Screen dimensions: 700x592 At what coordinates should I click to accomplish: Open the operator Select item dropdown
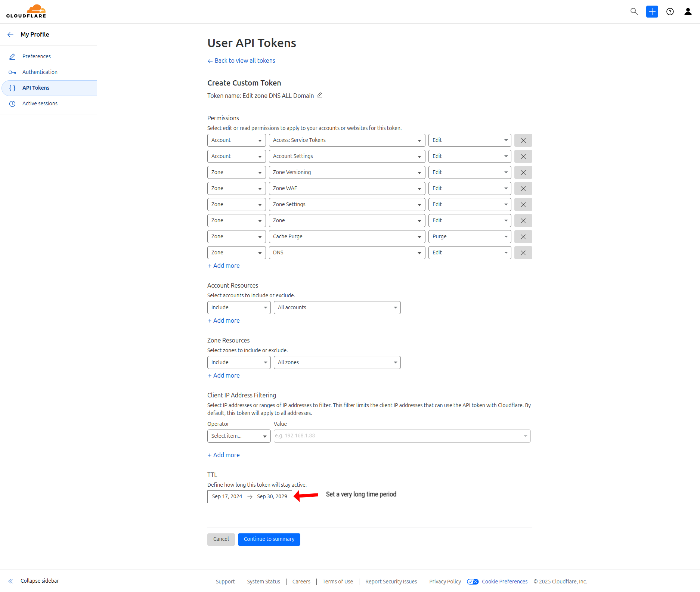click(239, 436)
